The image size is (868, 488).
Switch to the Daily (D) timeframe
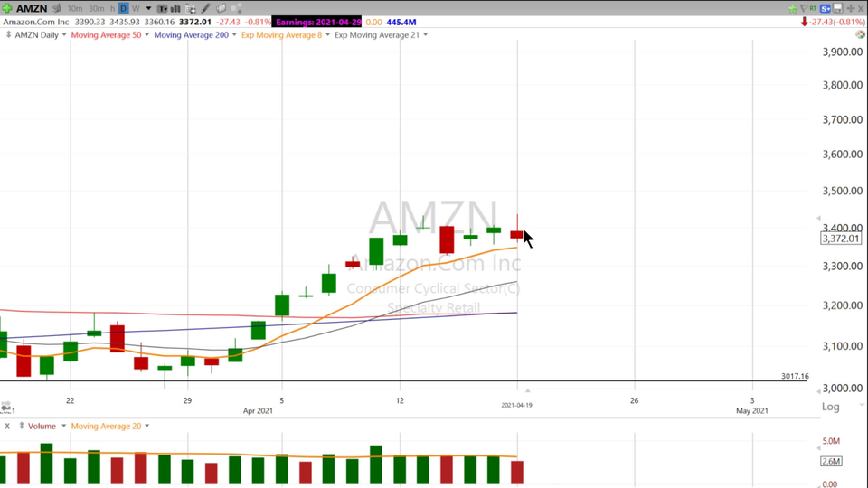pyautogui.click(x=124, y=8)
